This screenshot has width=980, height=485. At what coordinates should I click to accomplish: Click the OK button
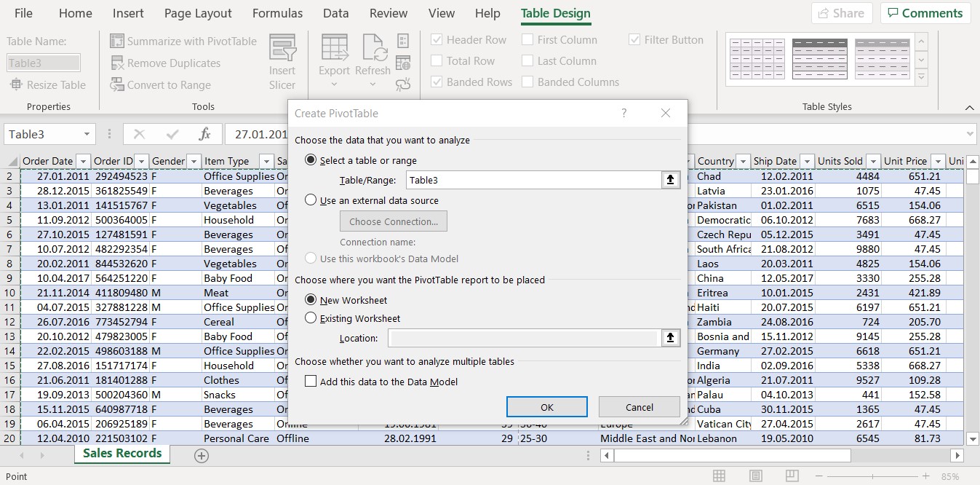pos(546,406)
